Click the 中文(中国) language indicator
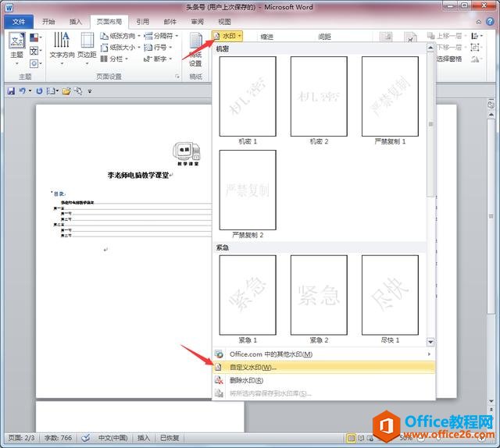 point(112,438)
